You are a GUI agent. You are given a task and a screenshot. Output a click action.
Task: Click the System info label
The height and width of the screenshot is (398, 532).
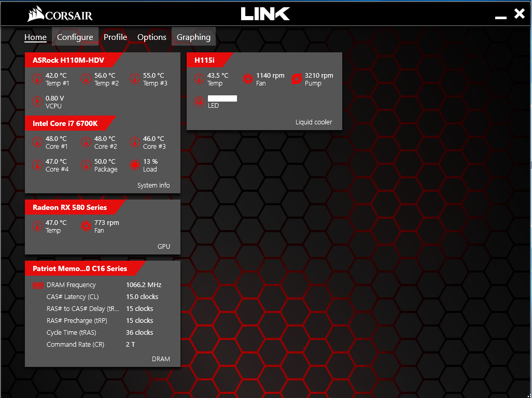point(153,186)
